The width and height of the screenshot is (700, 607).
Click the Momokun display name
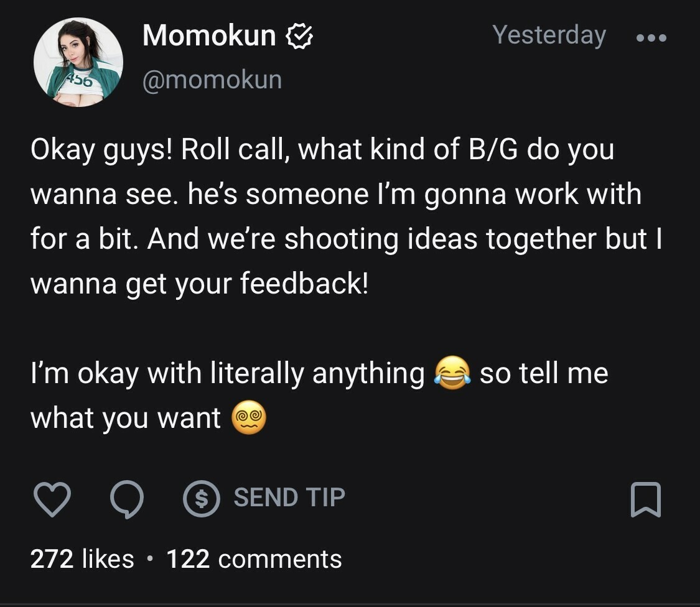coord(209,35)
